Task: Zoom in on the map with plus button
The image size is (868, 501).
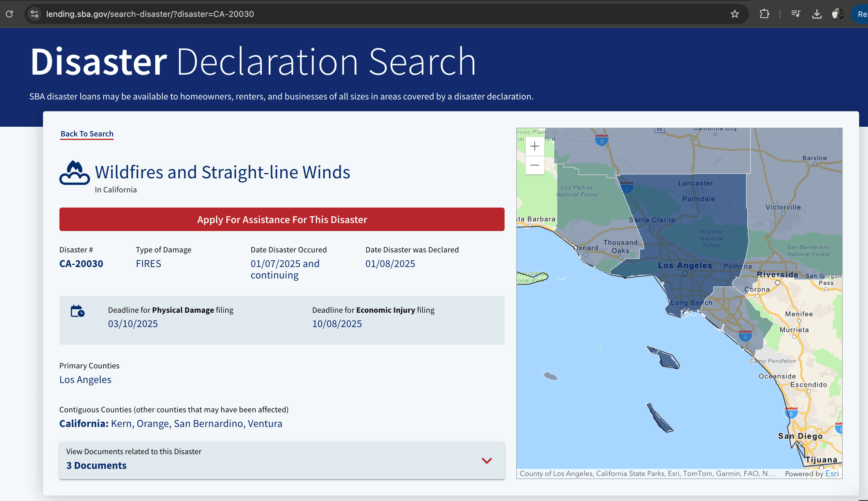Action: coord(535,146)
